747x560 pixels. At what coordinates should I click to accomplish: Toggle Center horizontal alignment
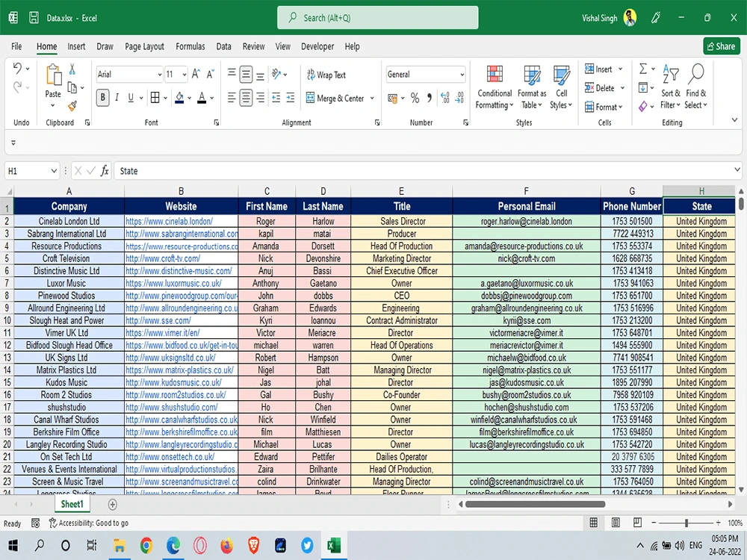point(246,98)
